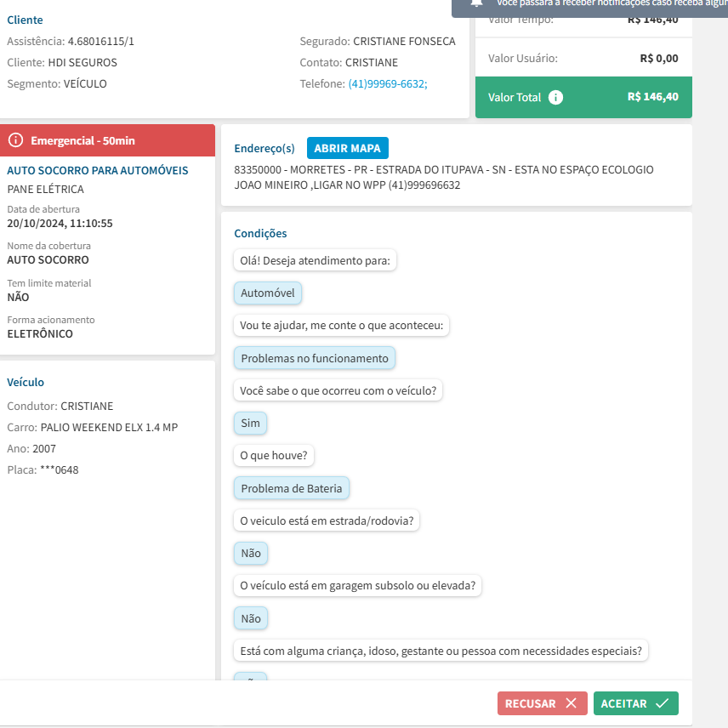Screen dimensions: 728x728
Task: Open the map with ABRIR MAPA
Action: tap(347, 148)
